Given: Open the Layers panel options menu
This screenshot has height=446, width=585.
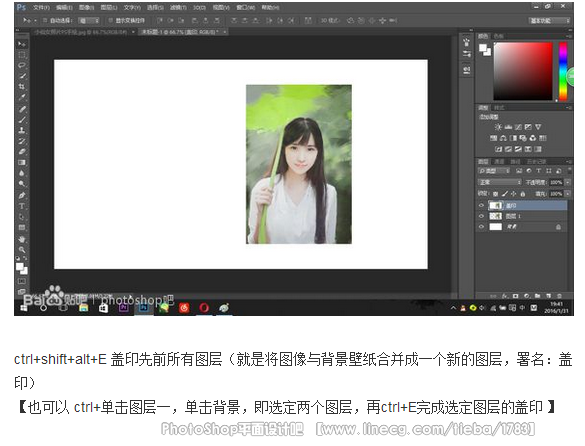Looking at the screenshot, I should [x=569, y=162].
